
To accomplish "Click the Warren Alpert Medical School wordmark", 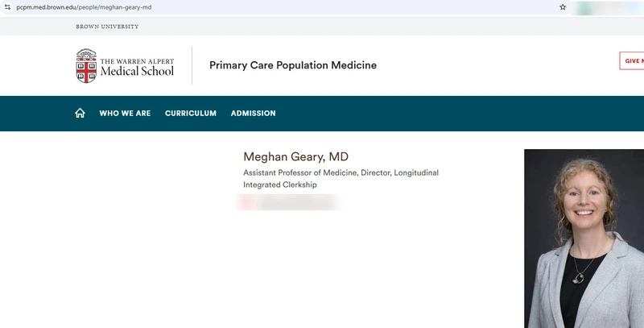I will click(x=137, y=68).
